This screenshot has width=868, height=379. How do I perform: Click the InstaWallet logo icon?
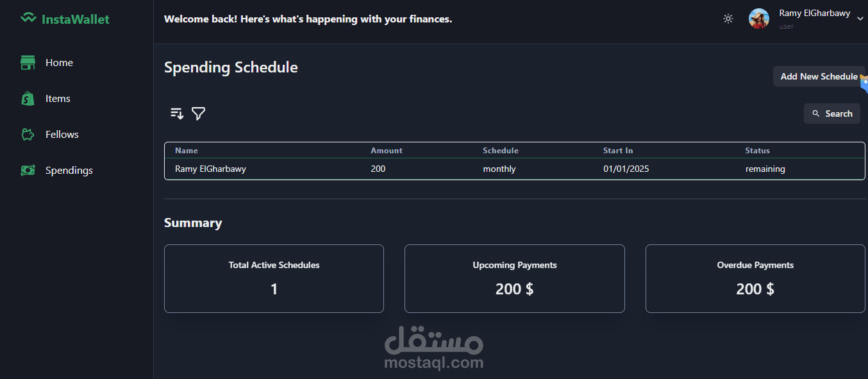[x=28, y=19]
